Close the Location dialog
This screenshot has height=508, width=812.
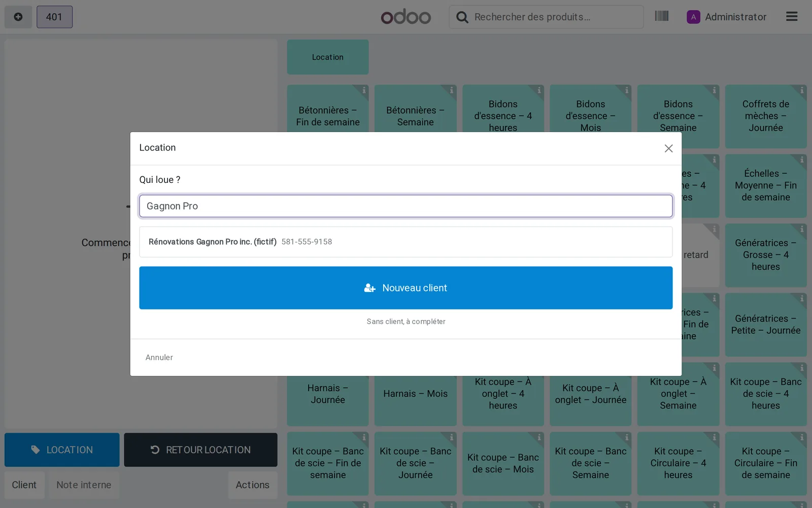pos(668,148)
